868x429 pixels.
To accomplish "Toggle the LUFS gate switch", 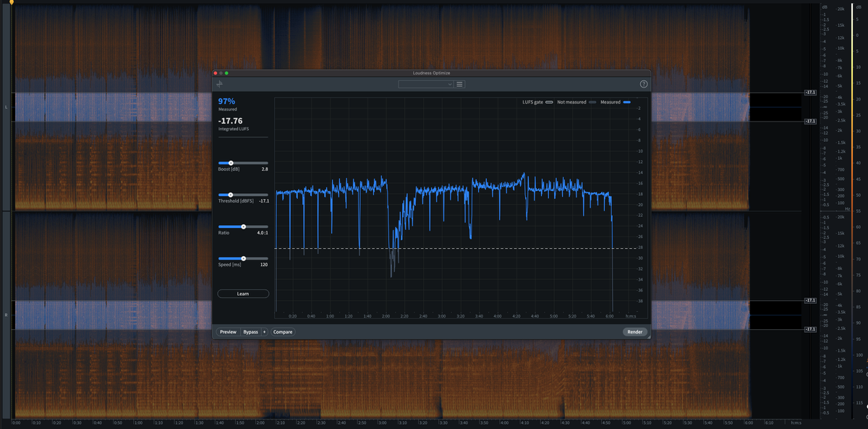I will pyautogui.click(x=548, y=103).
